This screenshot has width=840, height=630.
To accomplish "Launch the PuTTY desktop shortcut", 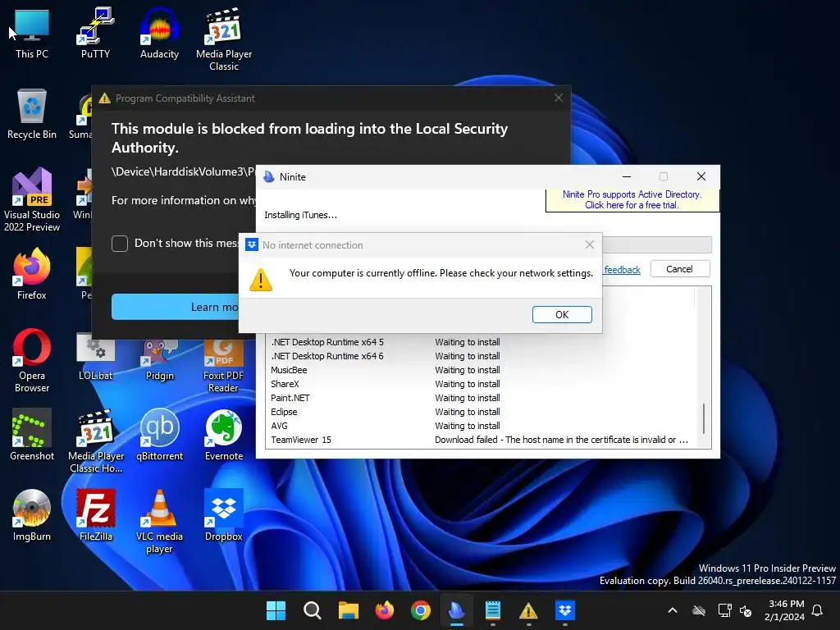I will tap(95, 32).
